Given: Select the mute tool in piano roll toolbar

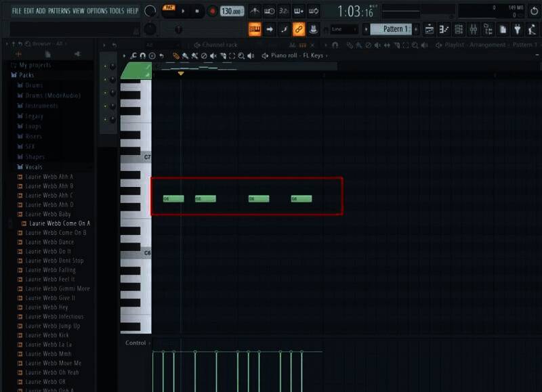Looking at the screenshot, I should coord(213,56).
